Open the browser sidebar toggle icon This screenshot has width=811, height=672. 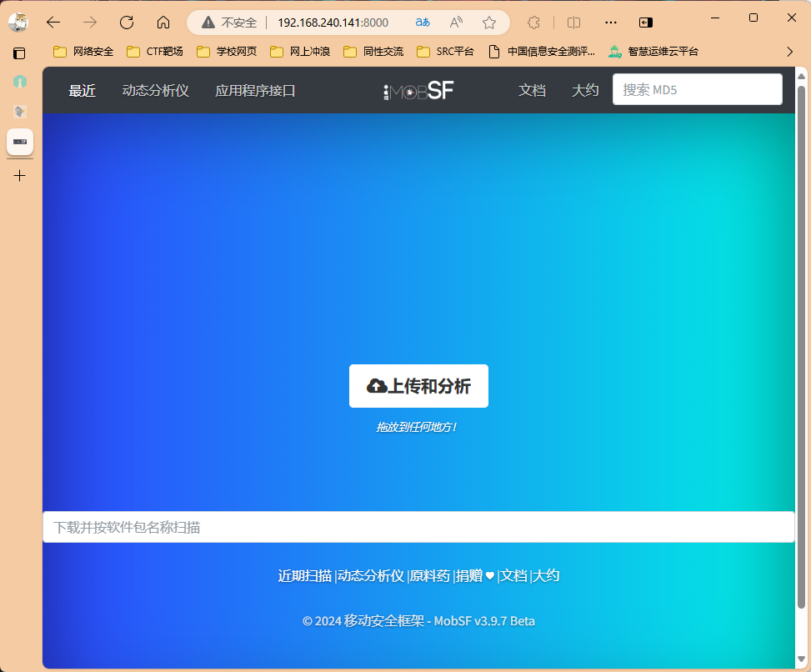pos(645,23)
